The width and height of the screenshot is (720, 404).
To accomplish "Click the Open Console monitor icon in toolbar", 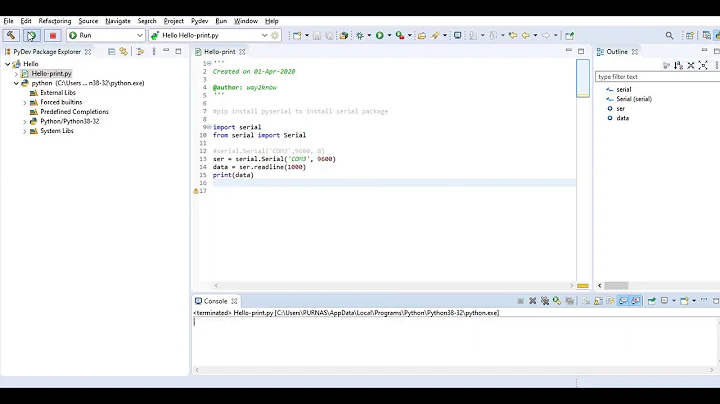I will [458, 35].
